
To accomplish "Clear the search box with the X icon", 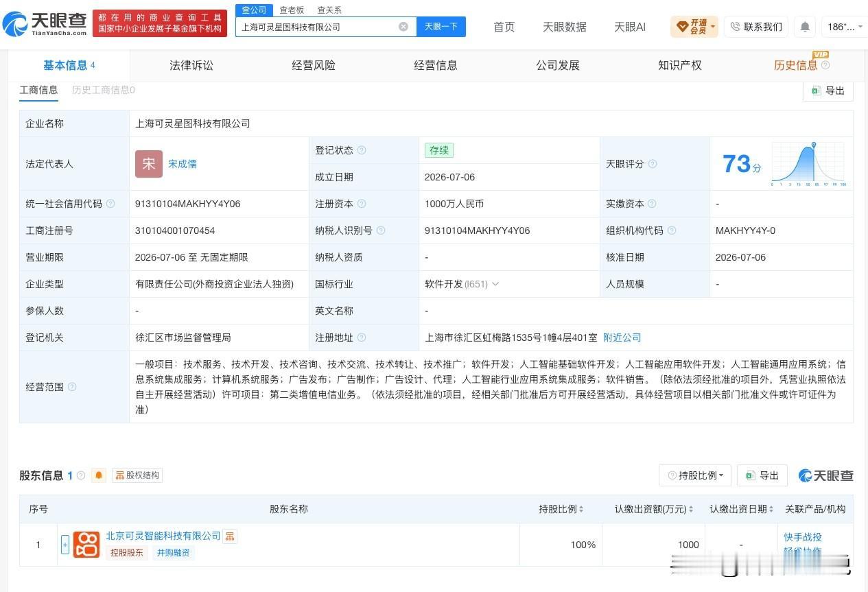I will coord(403,27).
